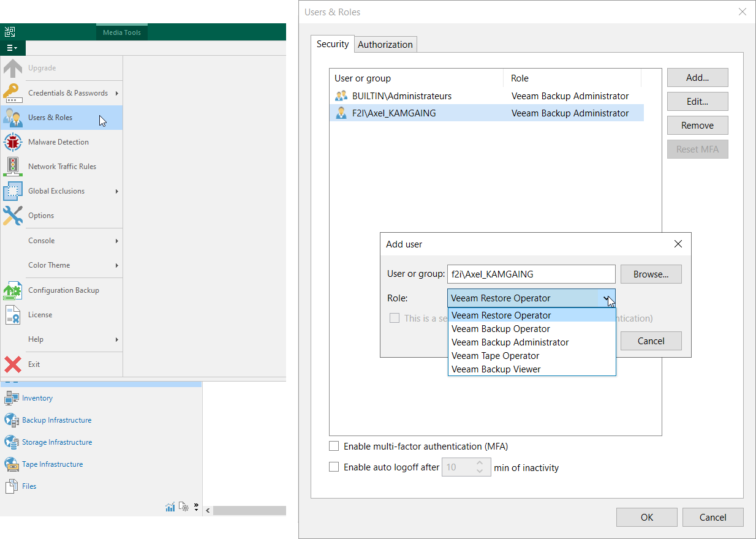Choose Configuration Backup from menu
The height and width of the screenshot is (539, 756).
pos(62,290)
